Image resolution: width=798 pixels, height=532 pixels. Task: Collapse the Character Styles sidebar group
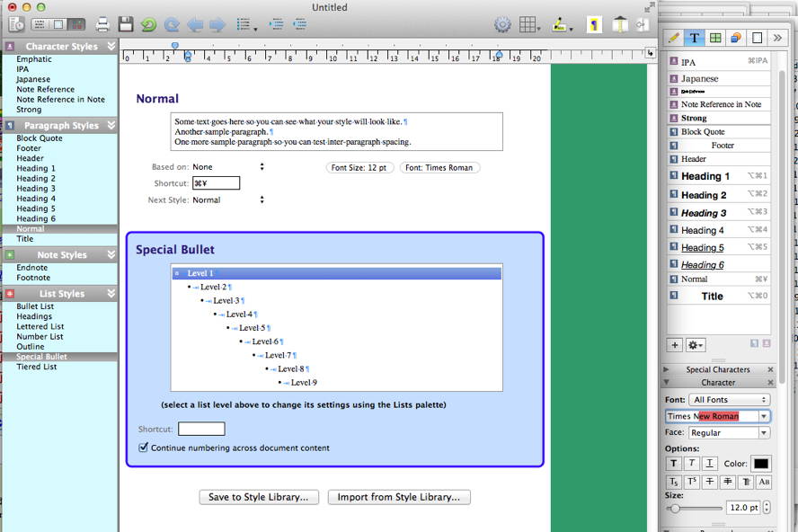click(x=111, y=47)
